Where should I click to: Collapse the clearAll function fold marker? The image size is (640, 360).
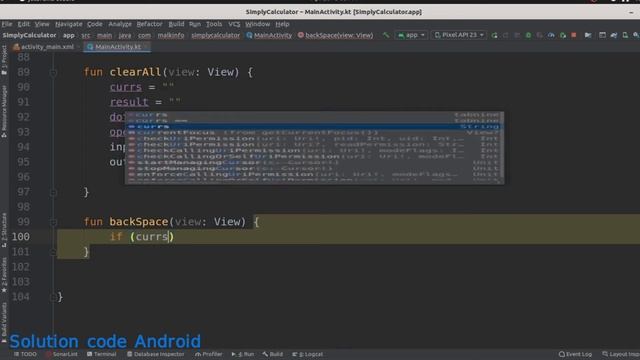click(53, 73)
